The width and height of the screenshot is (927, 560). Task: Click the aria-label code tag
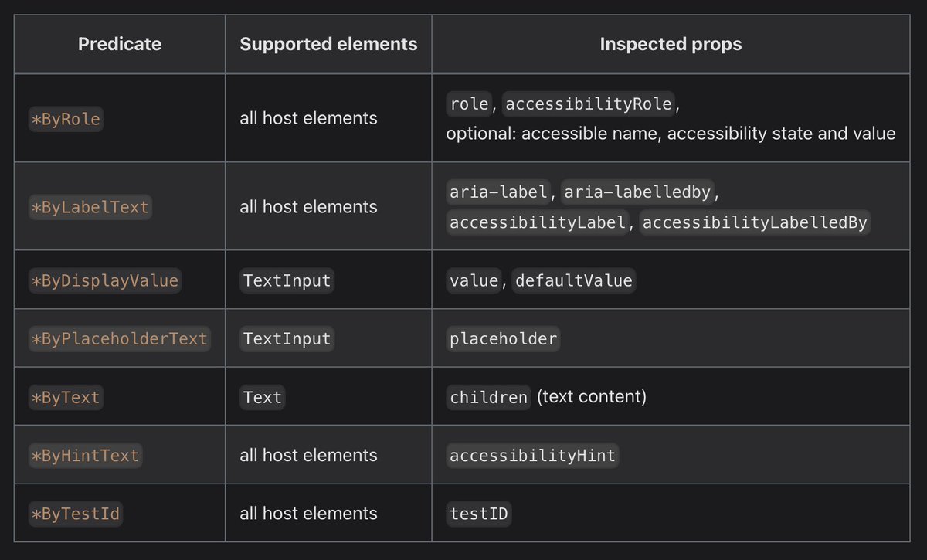[x=499, y=192]
